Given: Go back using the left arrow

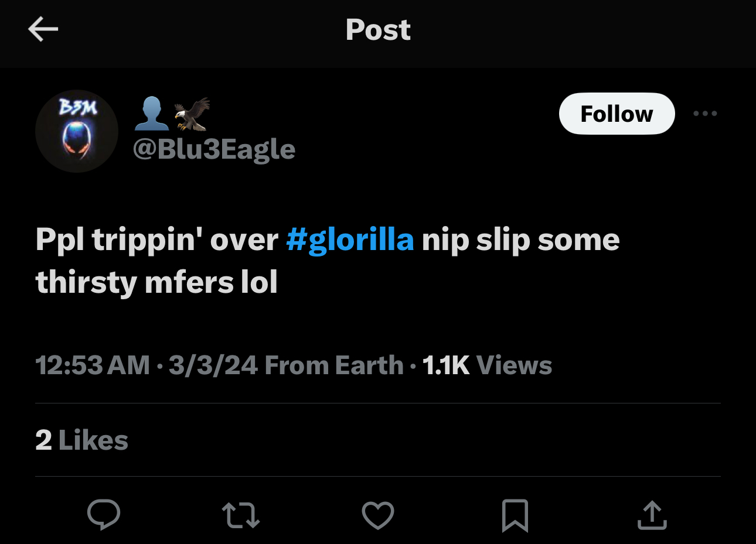Looking at the screenshot, I should click(x=43, y=28).
